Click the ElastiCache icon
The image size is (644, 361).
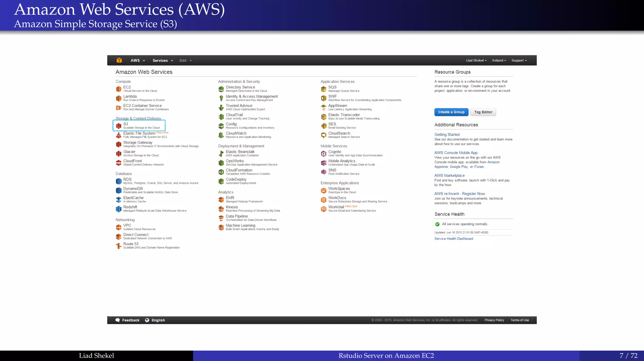pos(119,200)
